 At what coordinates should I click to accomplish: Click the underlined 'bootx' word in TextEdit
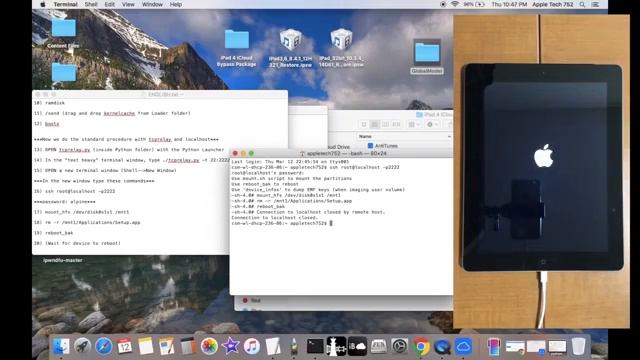52,124
